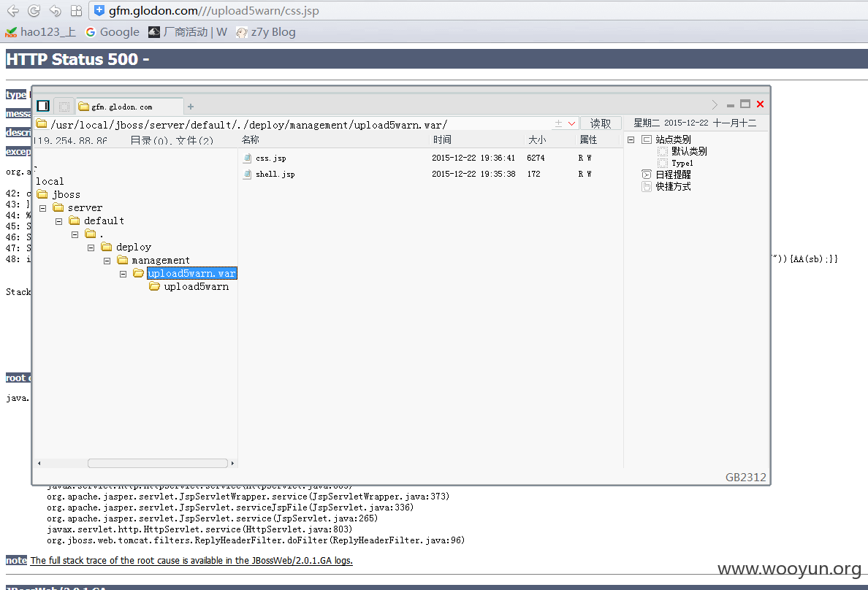Viewport: 868px width, 590px height.
Task: Sort by 时间 column header
Action: [442, 140]
